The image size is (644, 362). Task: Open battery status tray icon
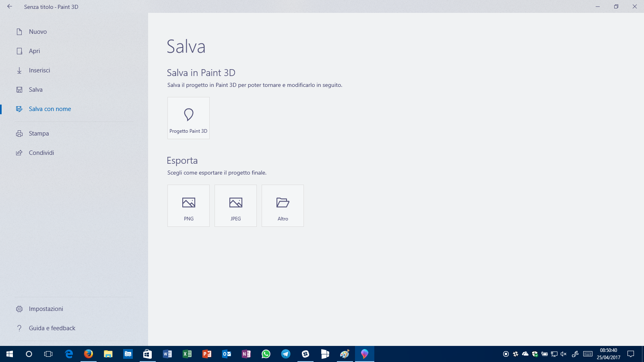(545, 354)
